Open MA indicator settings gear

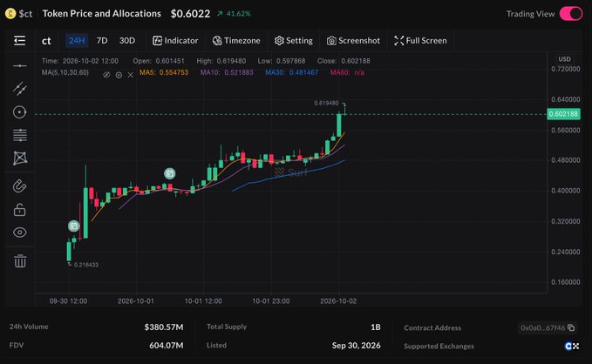(x=119, y=75)
